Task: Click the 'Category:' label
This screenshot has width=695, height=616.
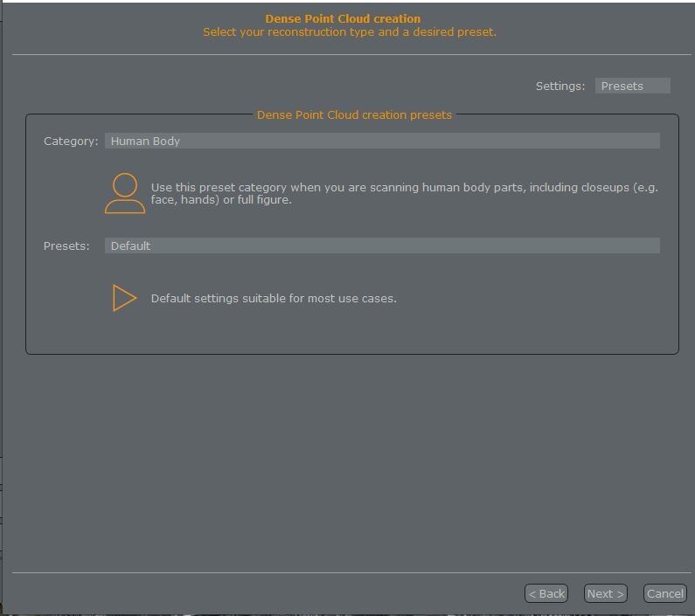Action: pyautogui.click(x=71, y=141)
